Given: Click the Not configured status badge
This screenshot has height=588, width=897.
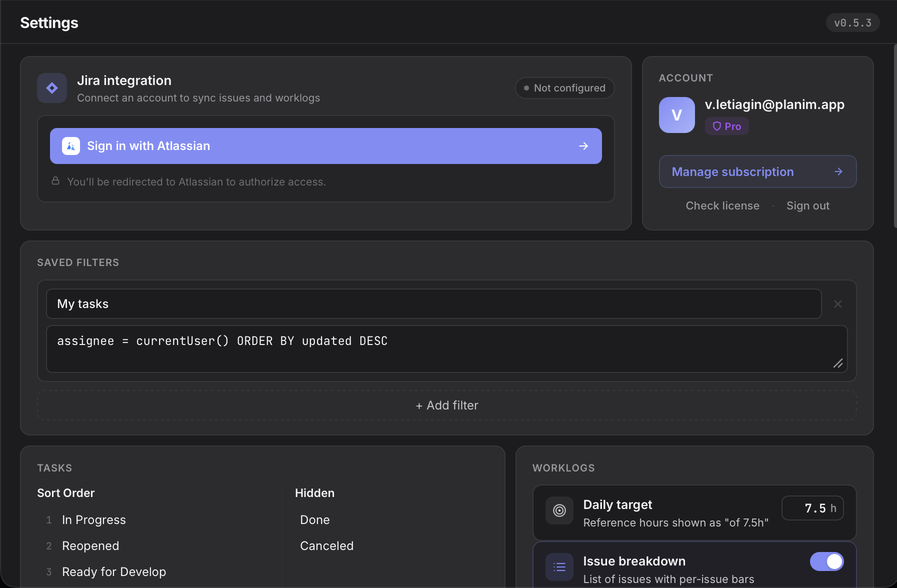Looking at the screenshot, I should coord(565,88).
